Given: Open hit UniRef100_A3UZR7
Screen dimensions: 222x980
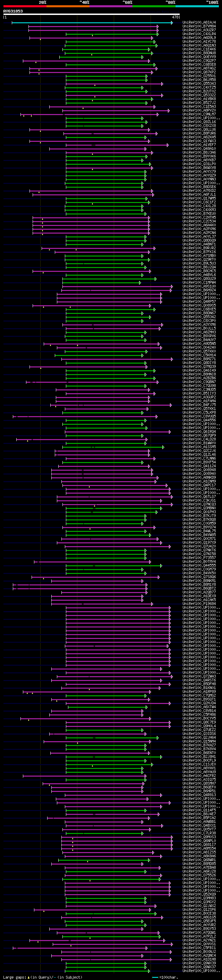Looking at the screenshot, I should (x=199, y=30).
